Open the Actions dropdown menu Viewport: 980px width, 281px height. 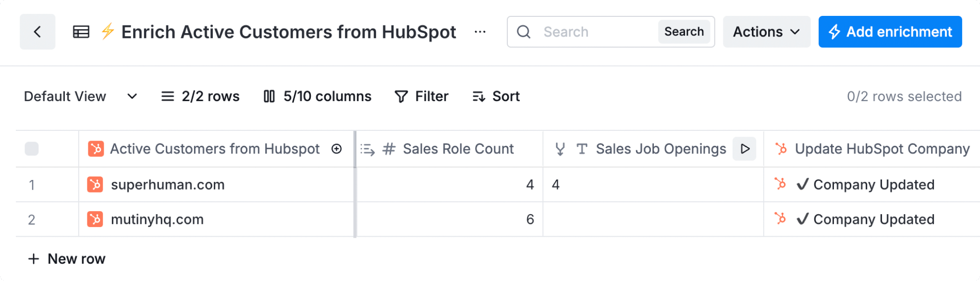point(766,32)
